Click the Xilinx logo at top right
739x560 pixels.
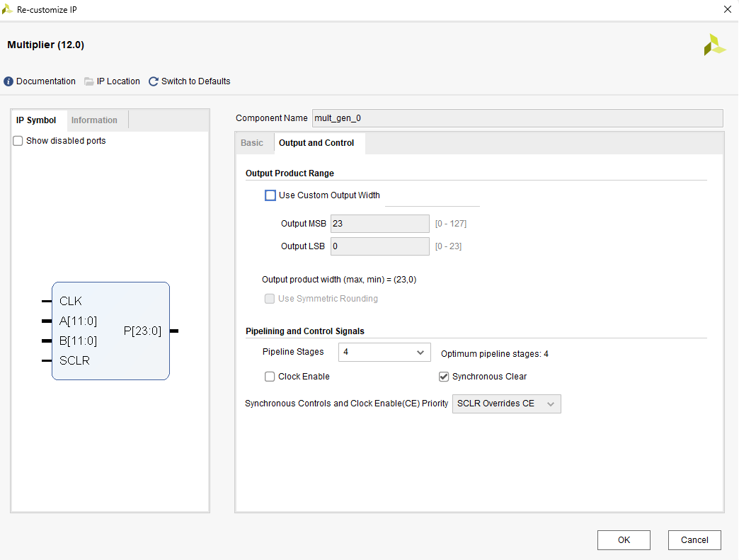714,45
